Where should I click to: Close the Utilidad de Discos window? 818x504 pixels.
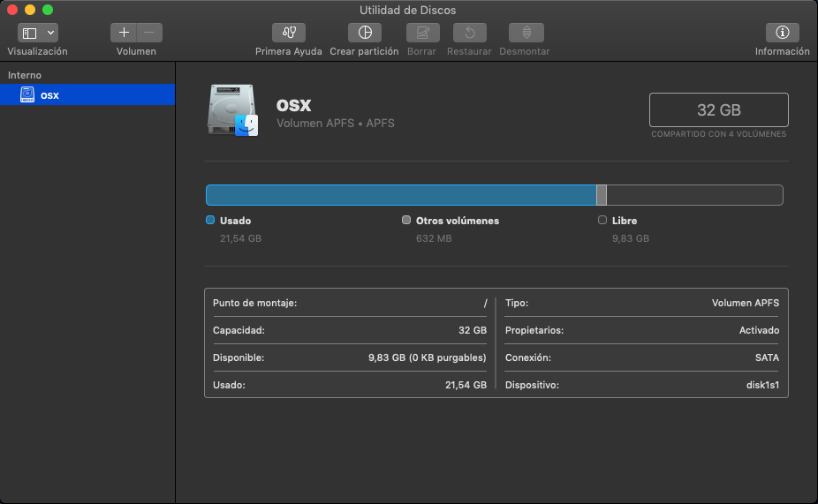tap(12, 10)
